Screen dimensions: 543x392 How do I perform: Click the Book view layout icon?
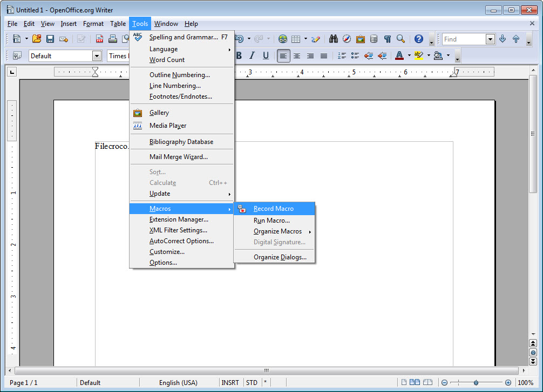click(x=428, y=382)
